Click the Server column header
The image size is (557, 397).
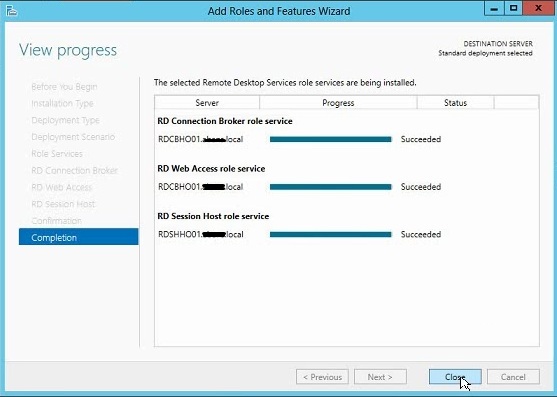[x=207, y=103]
